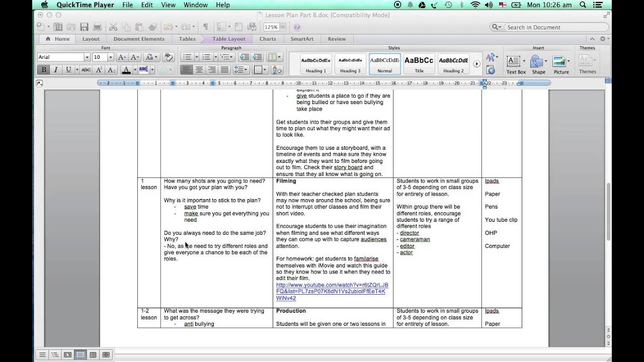The image size is (644, 362).
Task: Expand the Styles gallery arrow
Action: (477, 64)
